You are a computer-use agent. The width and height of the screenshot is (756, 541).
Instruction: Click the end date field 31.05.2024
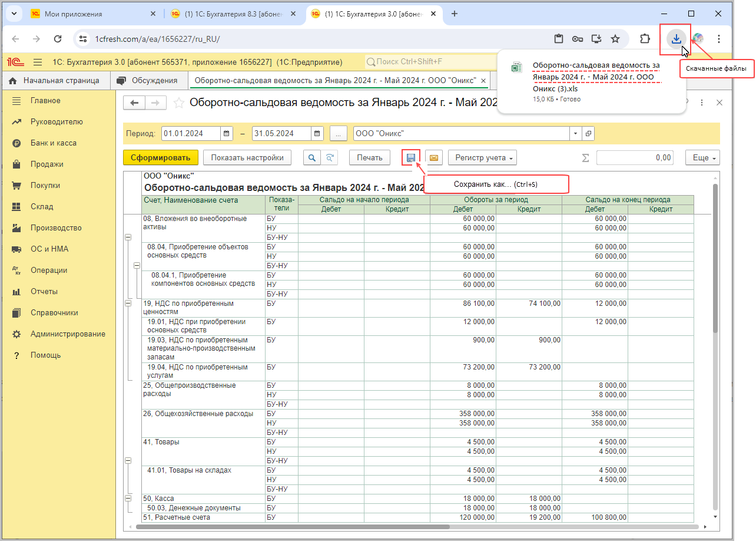point(282,133)
